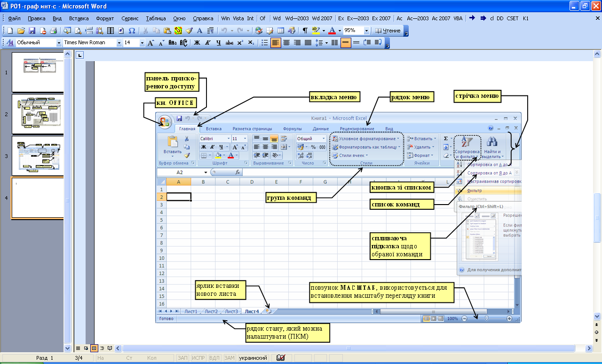Click the VBA custom menu button

[458, 18]
